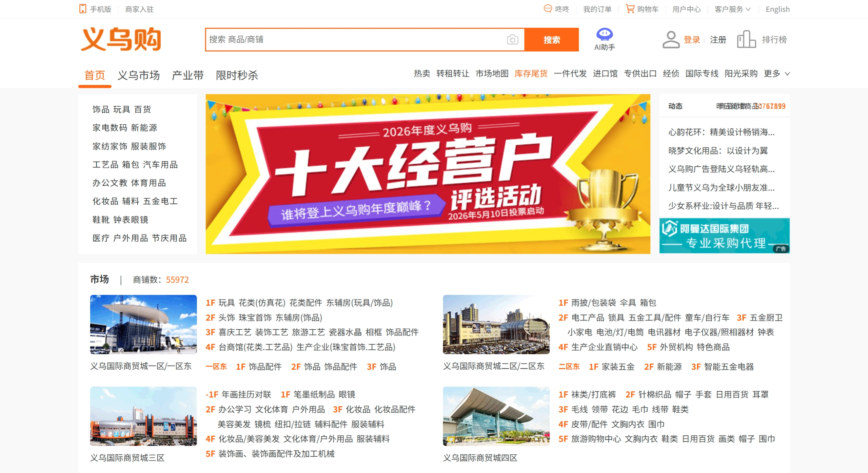Screen dimensions: 868x473
Task: Switch language to English
Action: (x=777, y=9)
